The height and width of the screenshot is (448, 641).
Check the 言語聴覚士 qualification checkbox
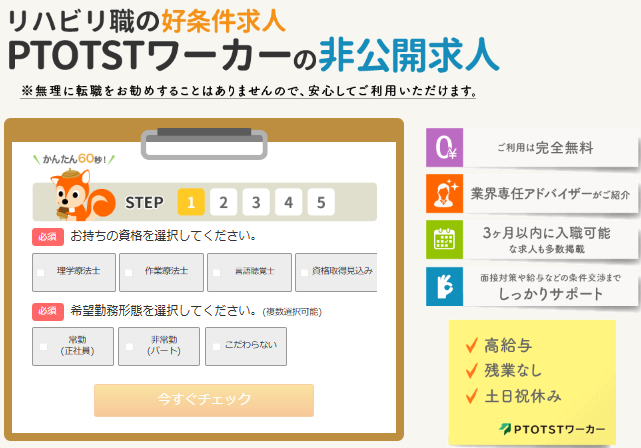(217, 273)
